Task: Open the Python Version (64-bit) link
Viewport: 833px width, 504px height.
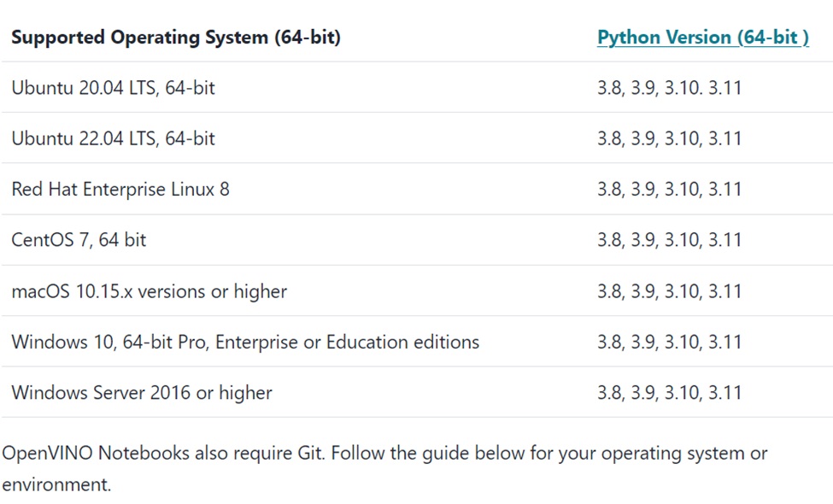Action: tap(703, 38)
